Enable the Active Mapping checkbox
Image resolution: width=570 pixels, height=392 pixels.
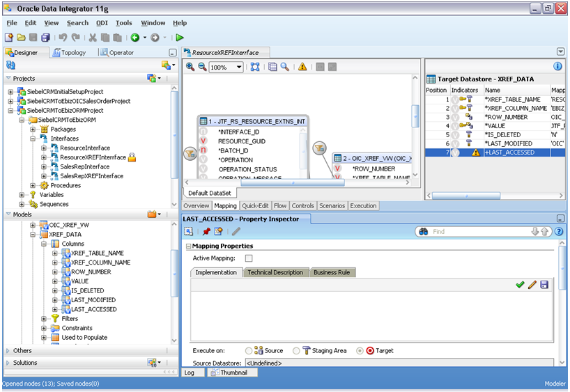point(249,258)
